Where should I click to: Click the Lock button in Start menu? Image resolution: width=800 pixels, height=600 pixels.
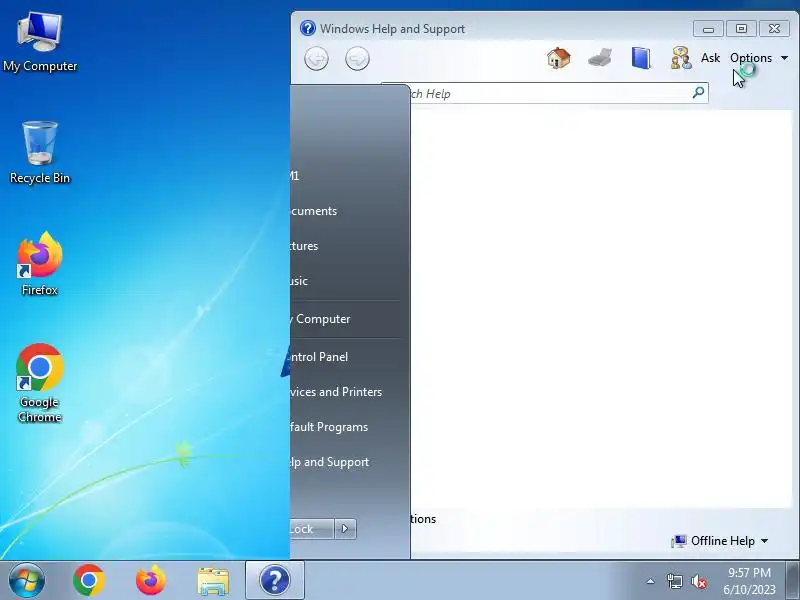pos(312,529)
